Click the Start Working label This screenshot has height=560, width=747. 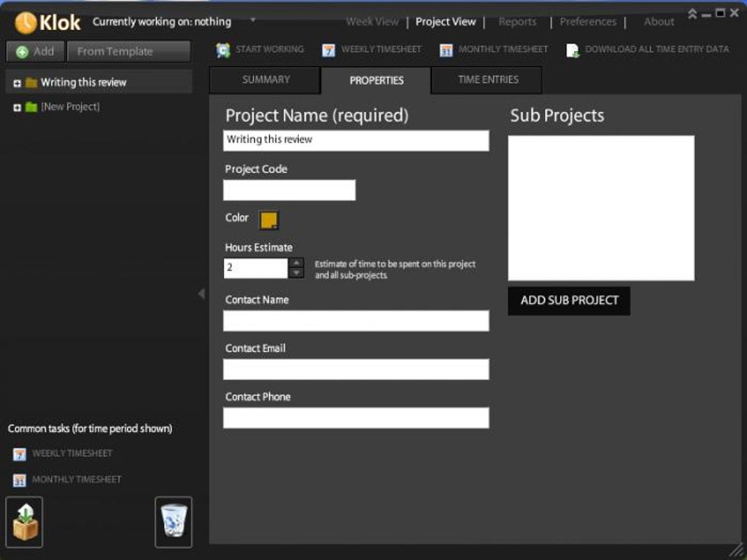pos(270,49)
